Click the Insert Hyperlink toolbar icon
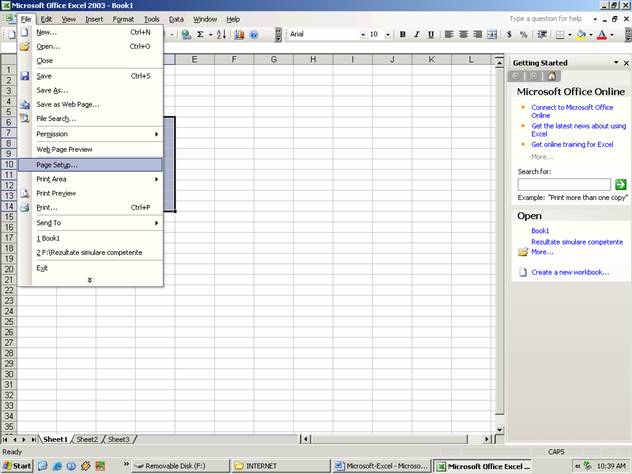Screen dimensions: 632x474 (x=186, y=35)
